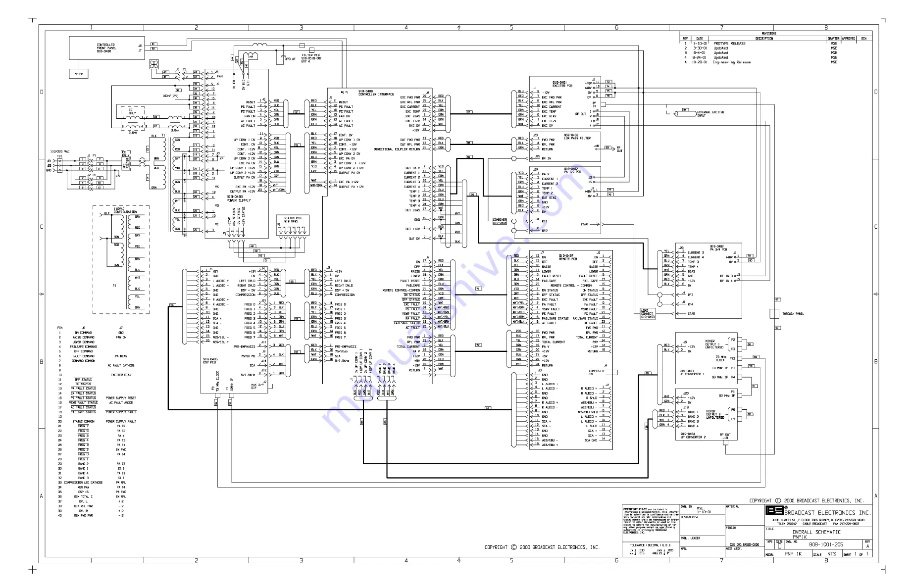Viewport: 910px width, 588px height.
Task: Click the fan symbol near J3
Action: 154,64
